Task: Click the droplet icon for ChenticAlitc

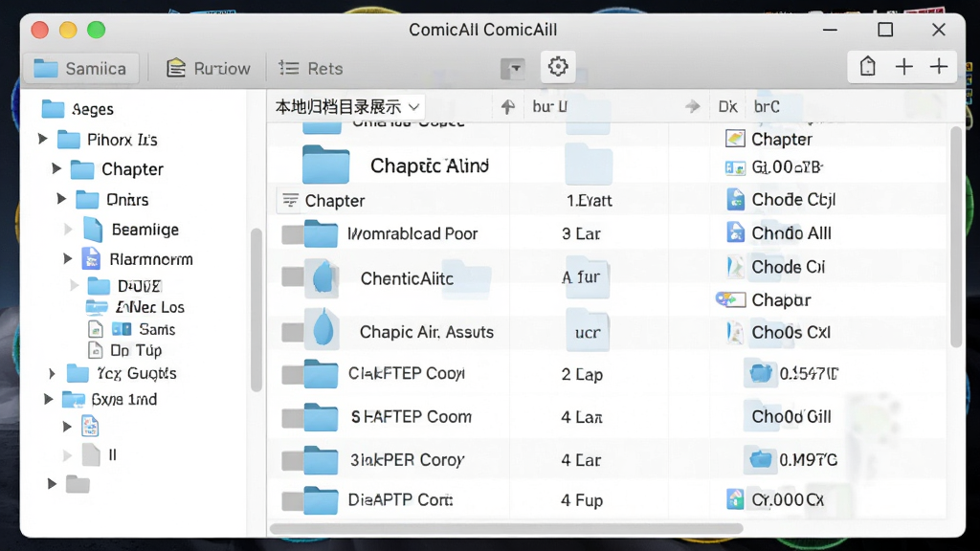Action: 323,277
